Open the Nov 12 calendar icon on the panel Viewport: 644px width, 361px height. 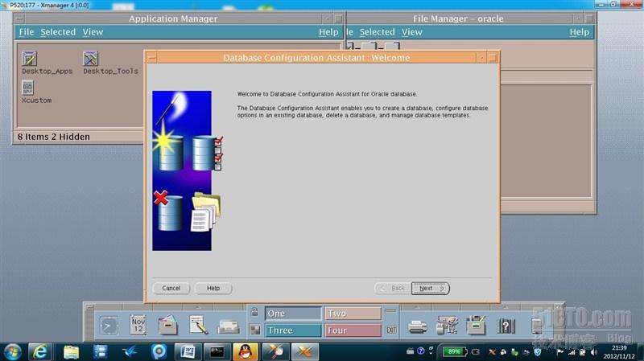coord(138,325)
